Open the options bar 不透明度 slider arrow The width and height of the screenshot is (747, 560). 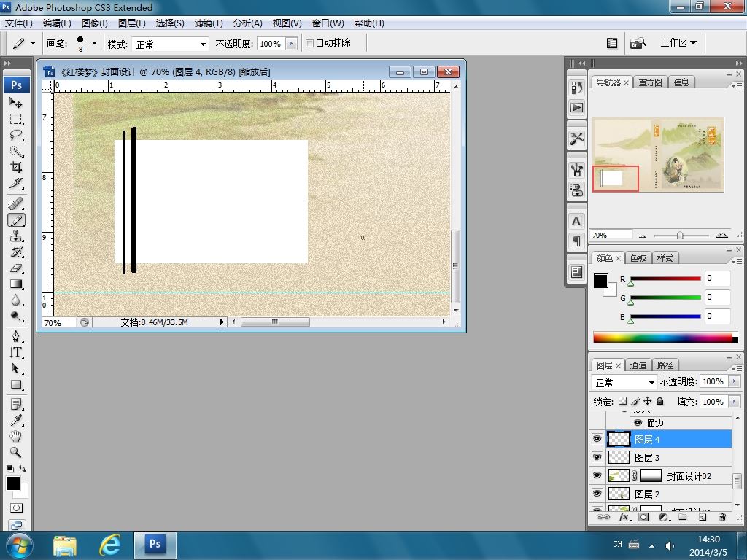pyautogui.click(x=292, y=44)
